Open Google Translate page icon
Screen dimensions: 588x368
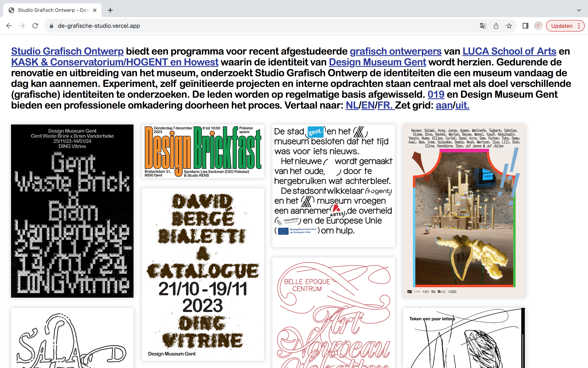point(483,26)
